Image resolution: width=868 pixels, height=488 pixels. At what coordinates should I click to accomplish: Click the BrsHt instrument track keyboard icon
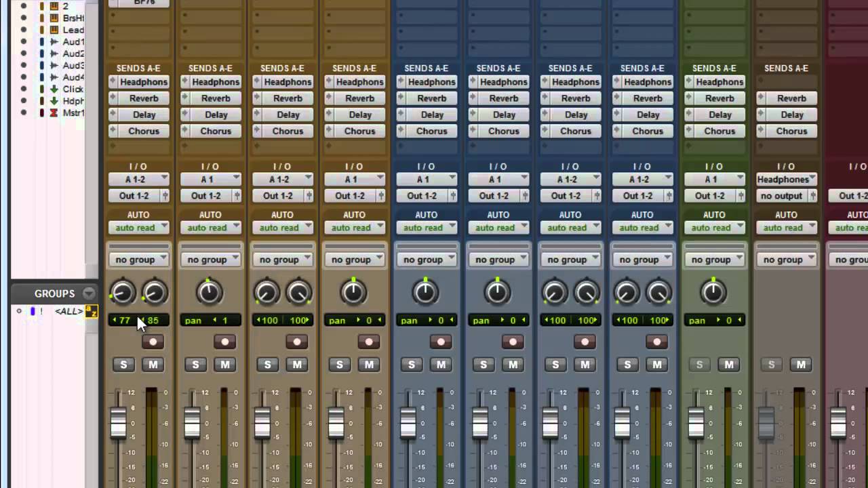pos(54,18)
